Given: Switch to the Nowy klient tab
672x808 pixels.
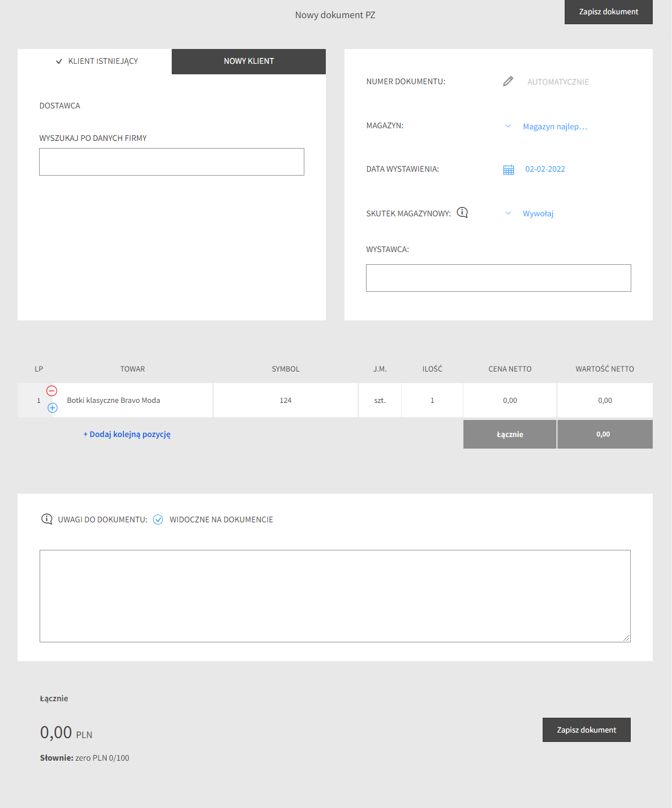Looking at the screenshot, I should [249, 61].
